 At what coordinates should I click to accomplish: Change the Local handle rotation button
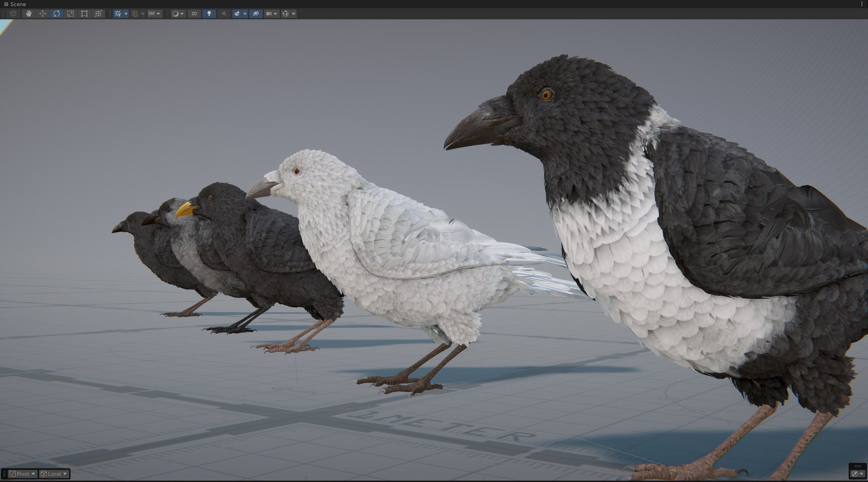(54, 474)
